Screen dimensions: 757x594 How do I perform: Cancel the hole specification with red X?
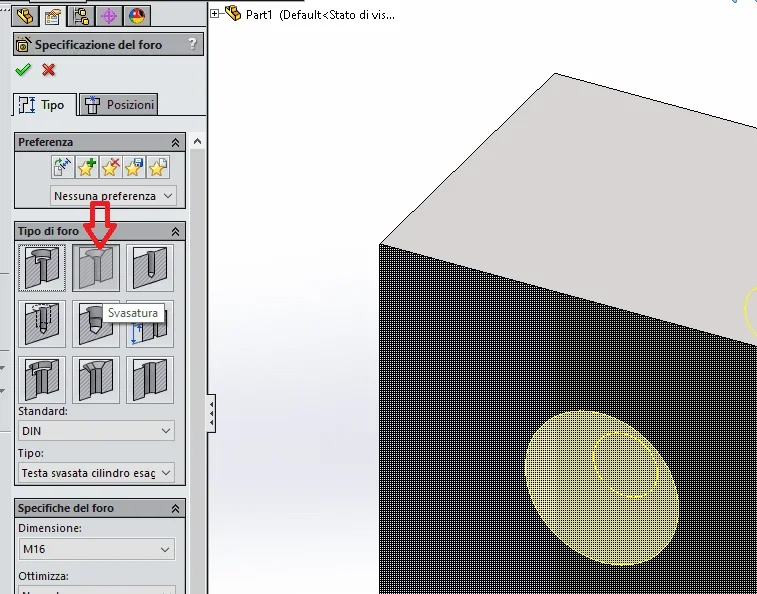point(48,70)
